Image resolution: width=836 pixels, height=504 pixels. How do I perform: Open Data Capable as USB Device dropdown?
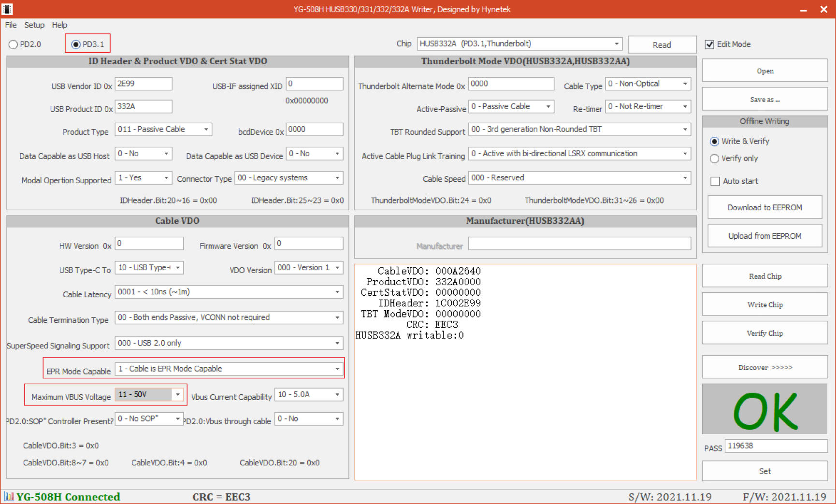337,154
